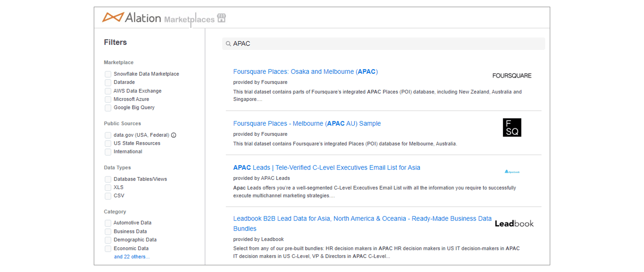Click the FOURSQUARE text logo

tap(512, 76)
